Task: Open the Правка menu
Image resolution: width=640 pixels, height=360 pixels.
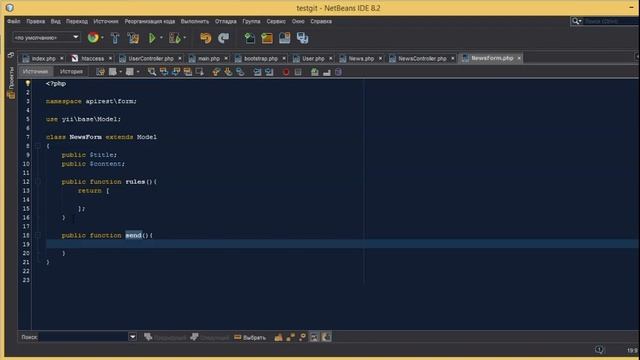Action: [36, 21]
